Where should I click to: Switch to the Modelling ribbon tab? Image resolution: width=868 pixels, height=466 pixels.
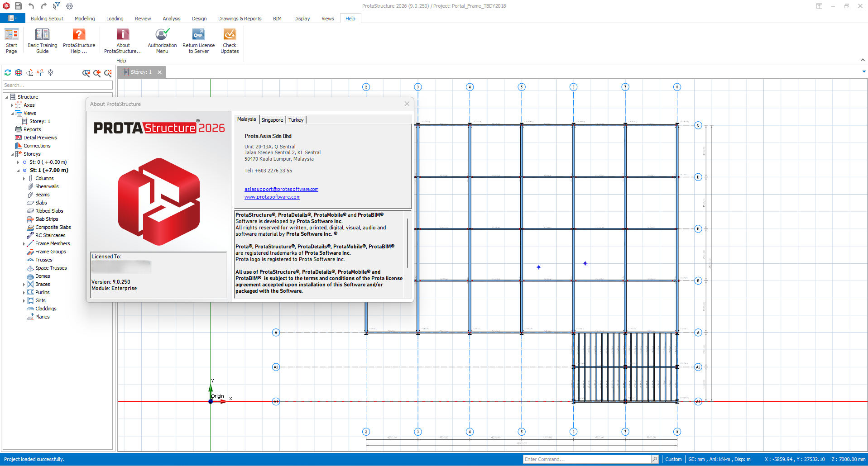tap(85, 19)
